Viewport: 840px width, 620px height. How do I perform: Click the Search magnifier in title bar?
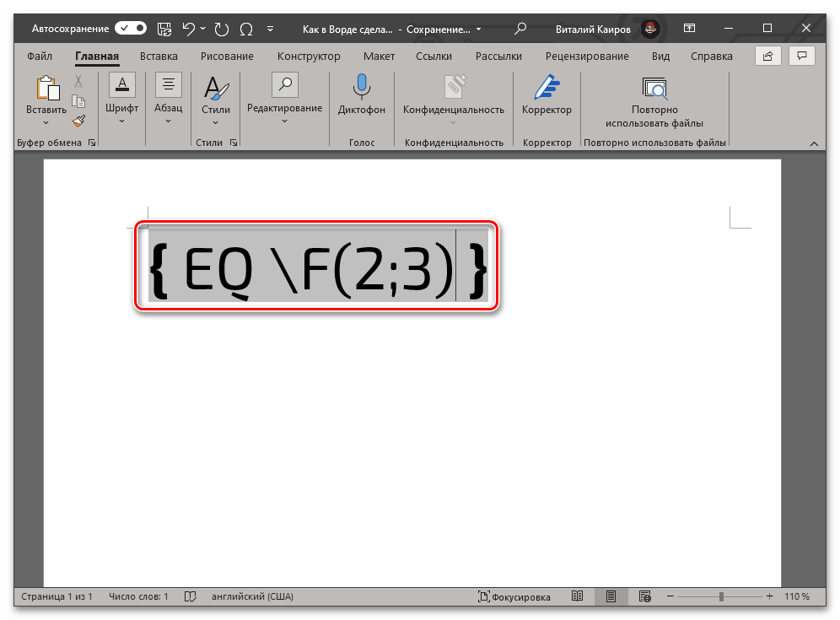pyautogui.click(x=520, y=29)
